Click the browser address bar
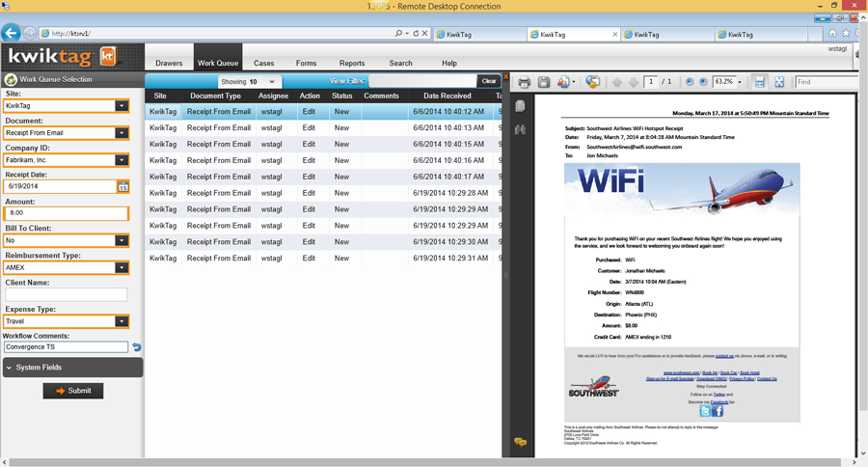The width and height of the screenshot is (868, 467). click(216, 33)
